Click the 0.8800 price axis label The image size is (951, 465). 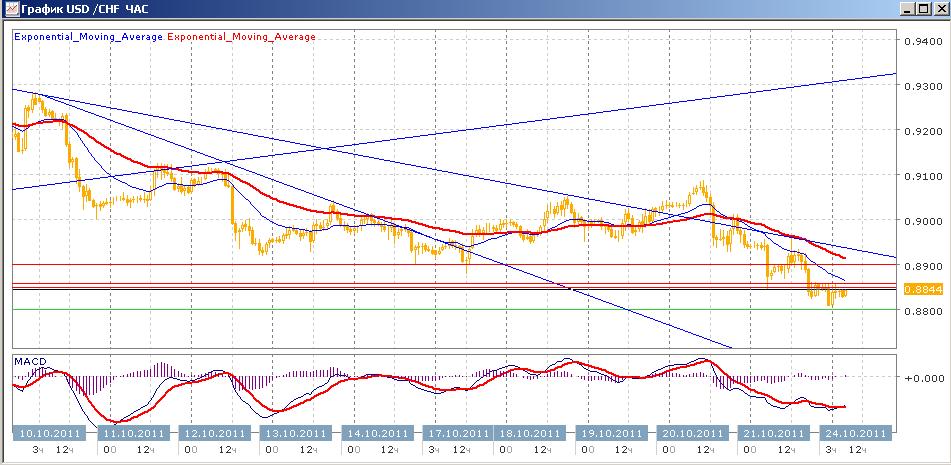pyautogui.click(x=923, y=310)
